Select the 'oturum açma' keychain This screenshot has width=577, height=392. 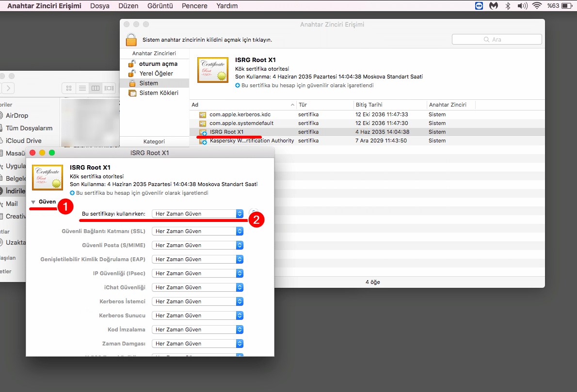click(x=158, y=64)
